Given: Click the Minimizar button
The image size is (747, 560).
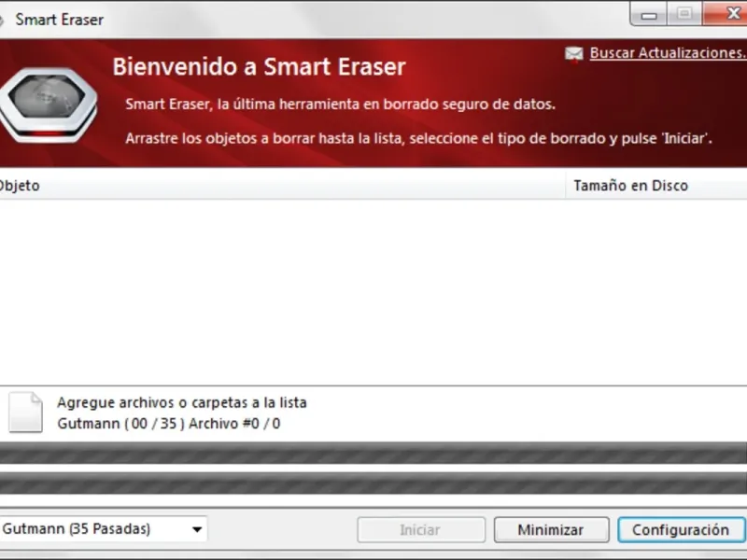Looking at the screenshot, I should point(551,529).
